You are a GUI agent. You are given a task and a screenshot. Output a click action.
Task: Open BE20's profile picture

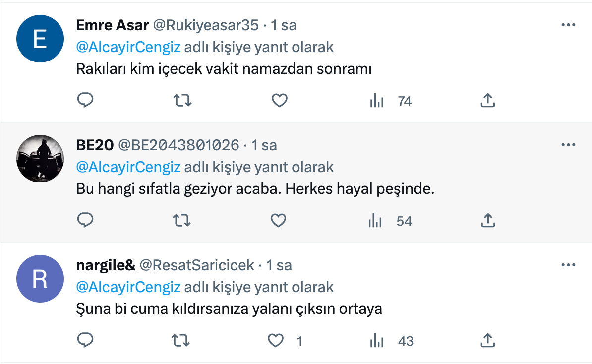click(x=40, y=159)
